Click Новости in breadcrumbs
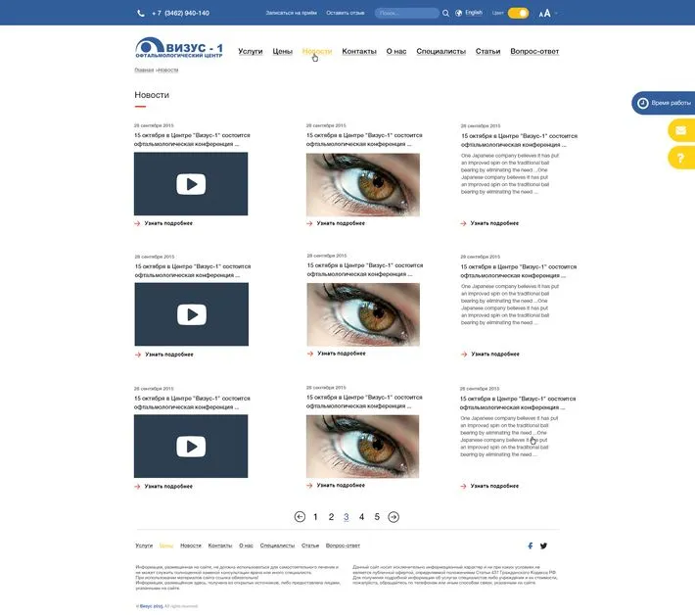Screen dimensions: 695x616 (168, 71)
